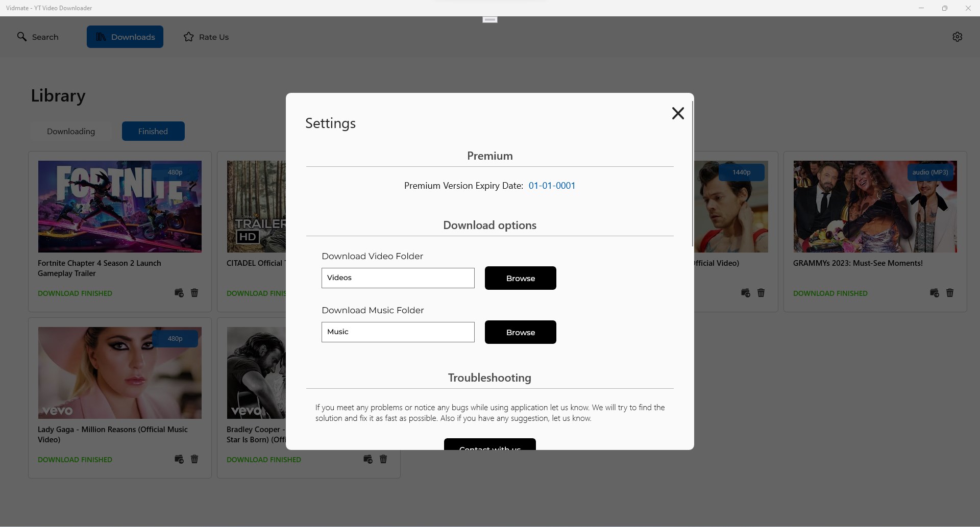The width and height of the screenshot is (980, 527).
Task: Browse for the Download Video Folder
Action: (521, 278)
